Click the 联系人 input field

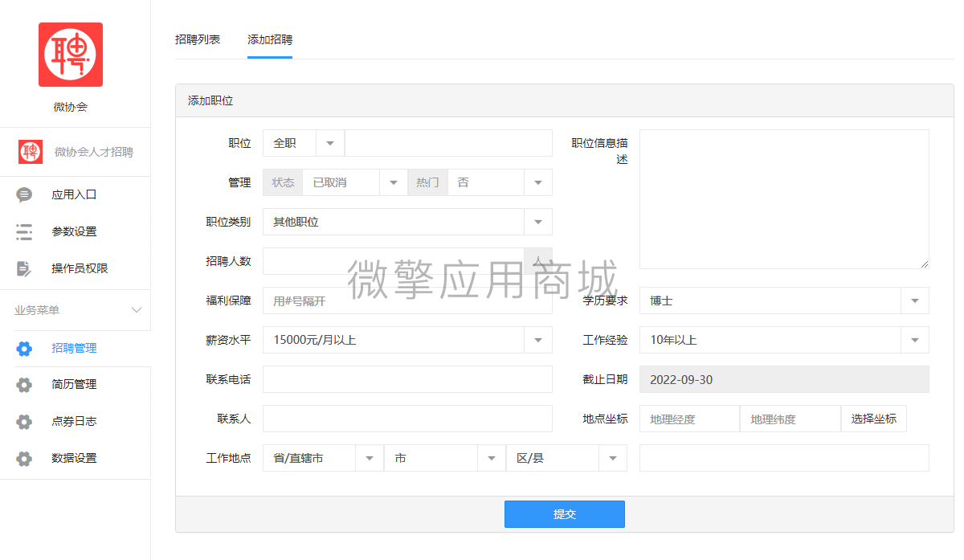(407, 419)
